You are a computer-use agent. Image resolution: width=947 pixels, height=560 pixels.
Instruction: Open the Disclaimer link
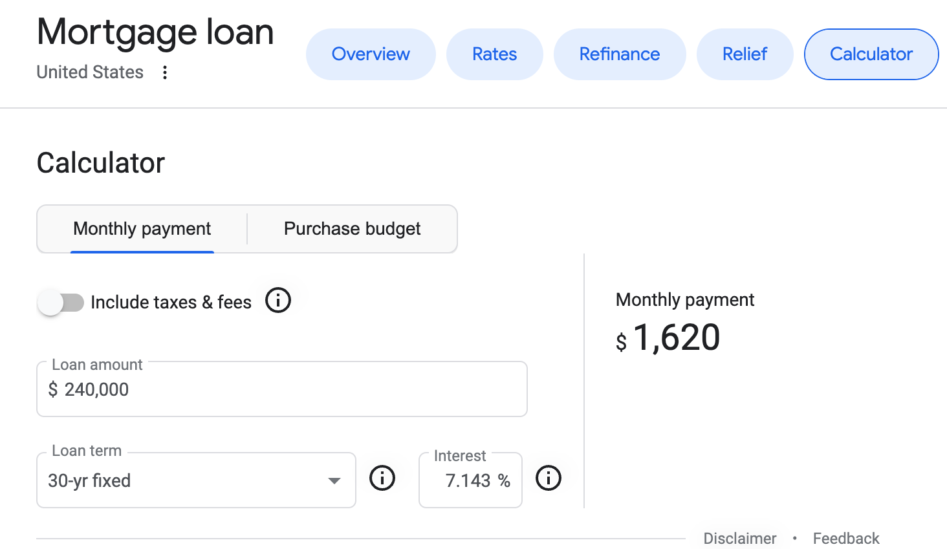coord(739,539)
